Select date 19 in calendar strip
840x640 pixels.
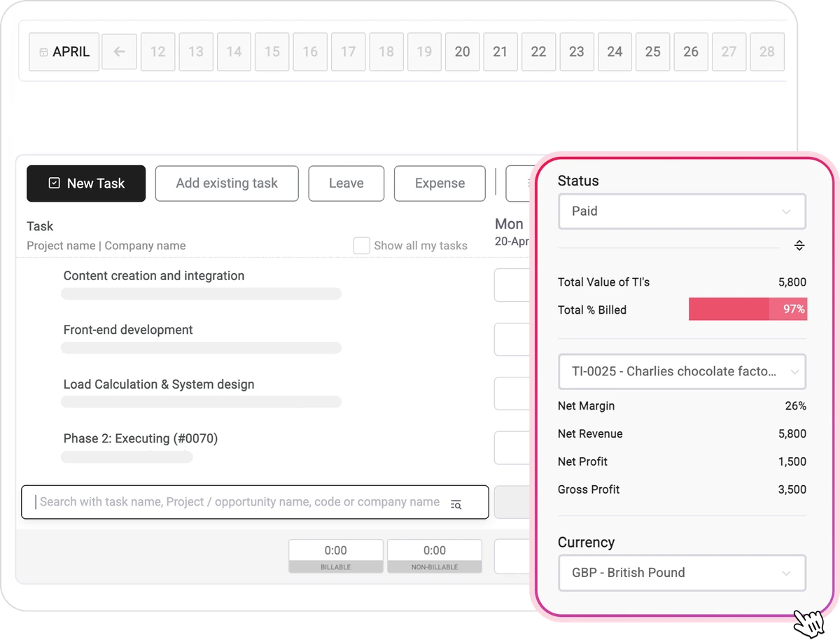click(x=424, y=52)
